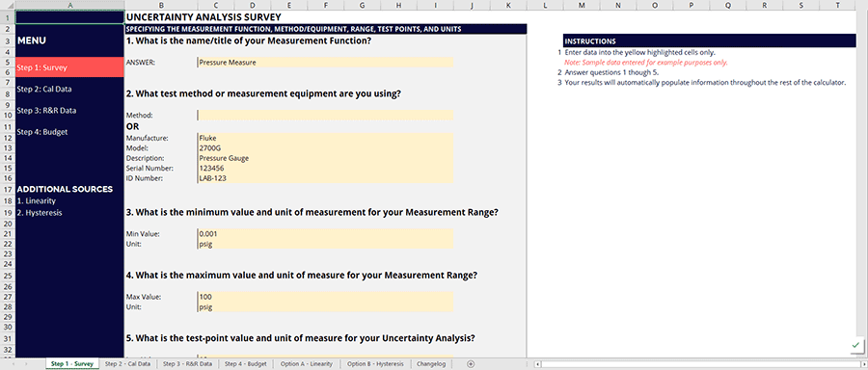Select row 17 header
868x370 pixels.
8,189
